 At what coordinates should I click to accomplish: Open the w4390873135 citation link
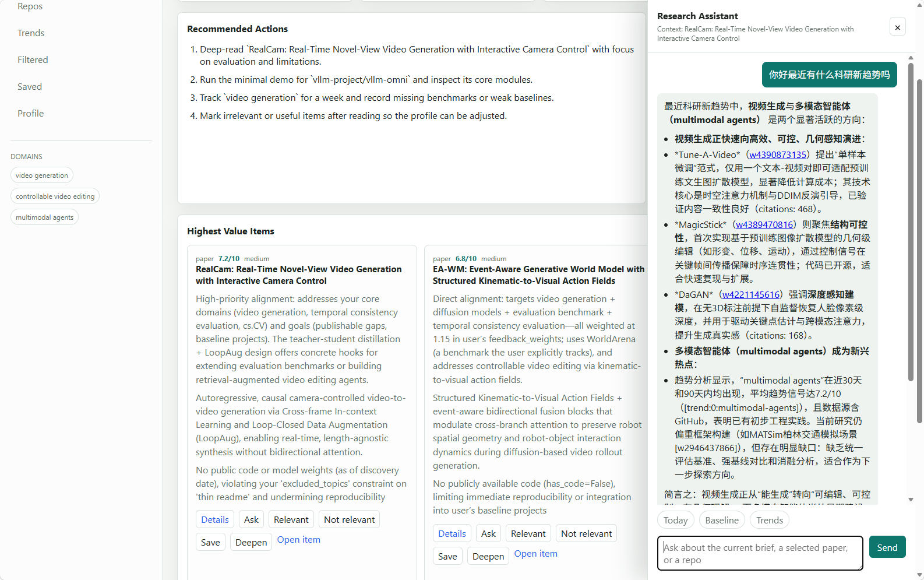click(778, 154)
